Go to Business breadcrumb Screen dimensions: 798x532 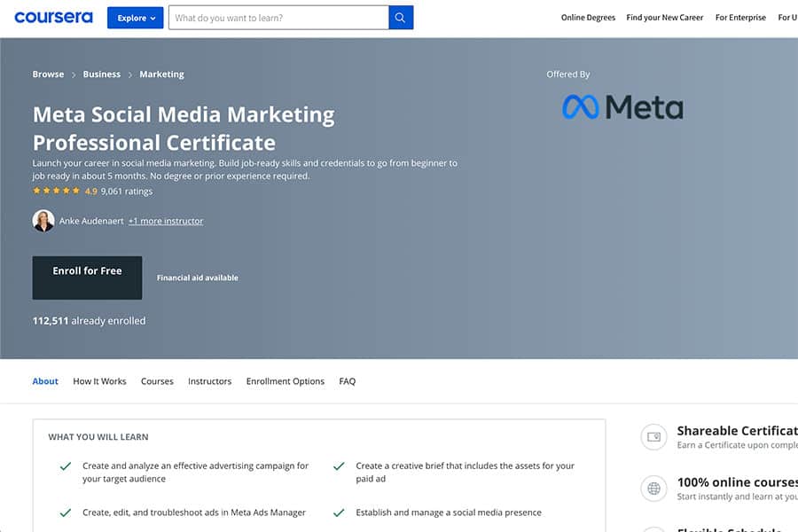[x=102, y=74]
